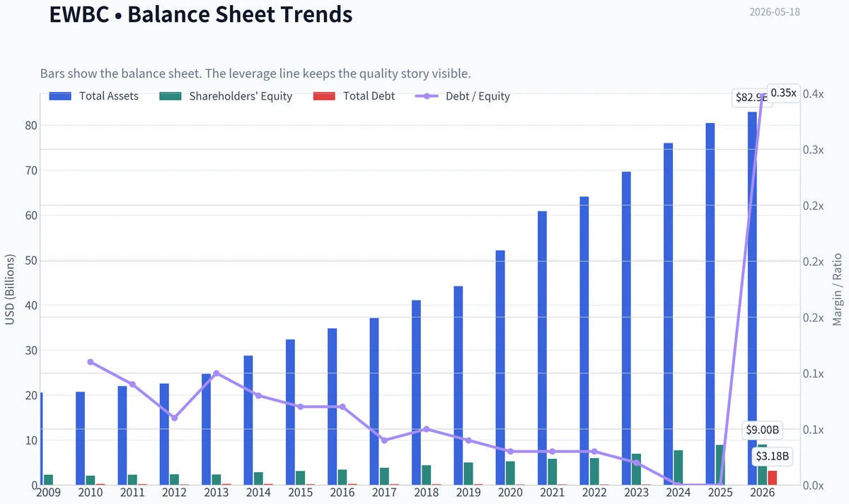Click the purple Debt / Equity line marker in legend

click(427, 96)
